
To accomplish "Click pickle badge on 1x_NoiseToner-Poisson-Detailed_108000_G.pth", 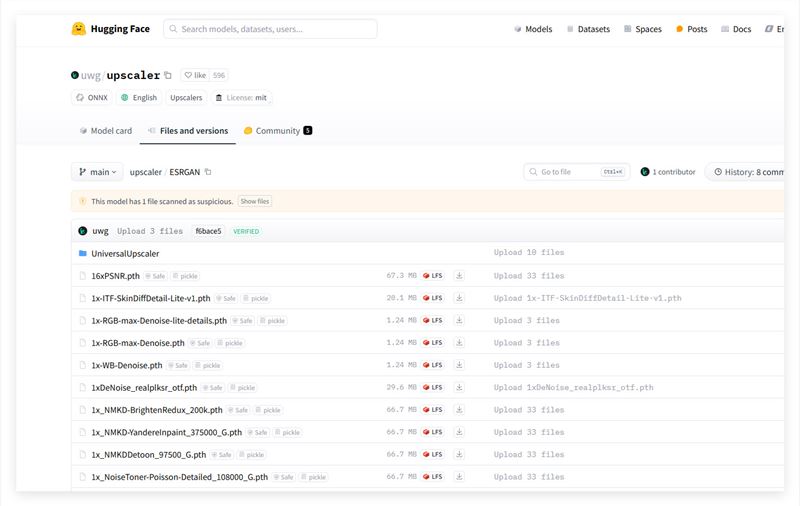I will 313,477.
